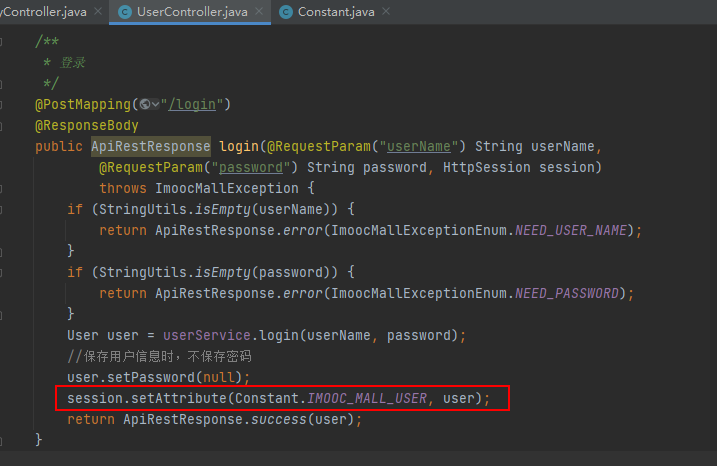Click the Java class icon on Constant.java tab
Screen dimensions: 717x466
tap(286, 12)
